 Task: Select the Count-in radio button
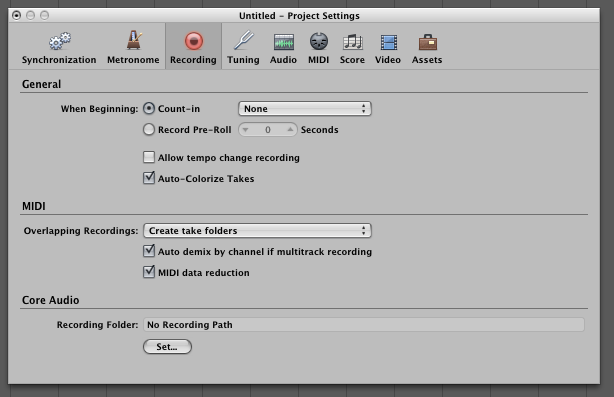tap(149, 108)
